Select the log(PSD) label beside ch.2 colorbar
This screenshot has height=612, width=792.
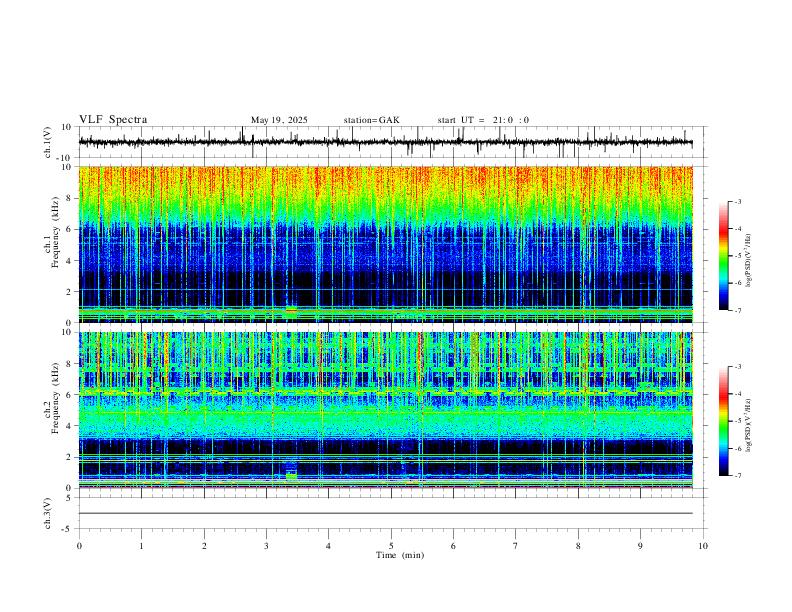tap(749, 426)
